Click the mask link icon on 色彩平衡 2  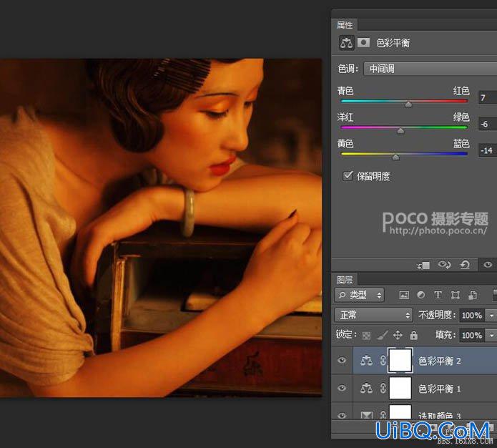coord(383,360)
